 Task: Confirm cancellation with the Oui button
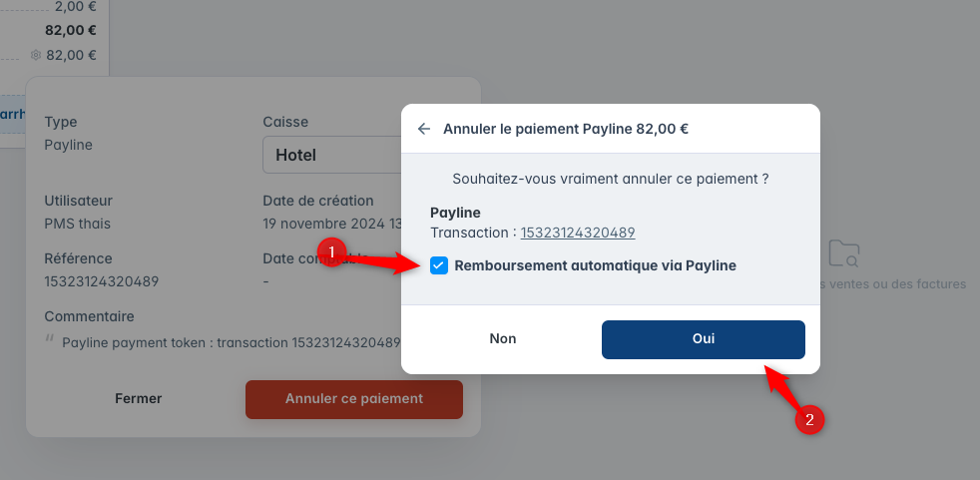click(x=704, y=339)
